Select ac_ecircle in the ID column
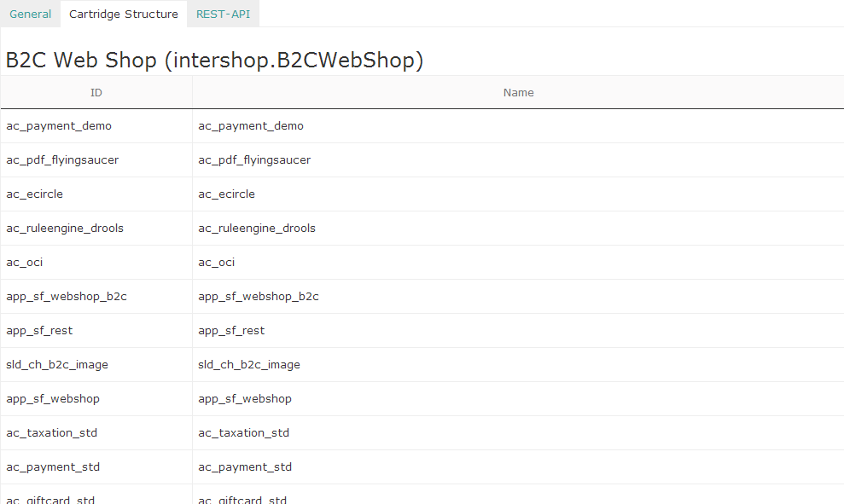Image resolution: width=844 pixels, height=504 pixels. (x=35, y=194)
